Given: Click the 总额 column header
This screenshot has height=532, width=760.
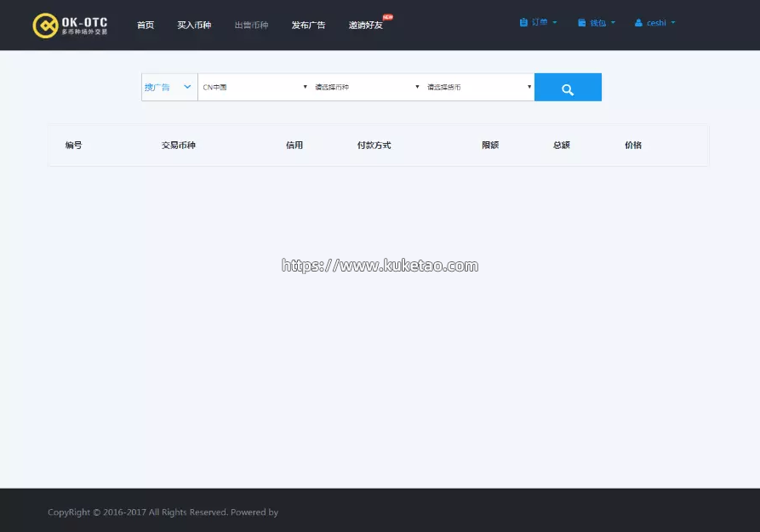Looking at the screenshot, I should tap(561, 145).
